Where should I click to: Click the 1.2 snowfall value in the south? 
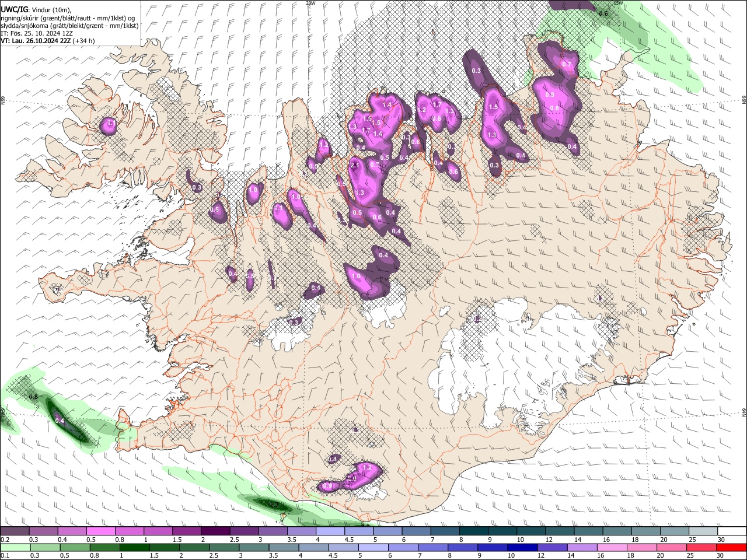[367, 467]
